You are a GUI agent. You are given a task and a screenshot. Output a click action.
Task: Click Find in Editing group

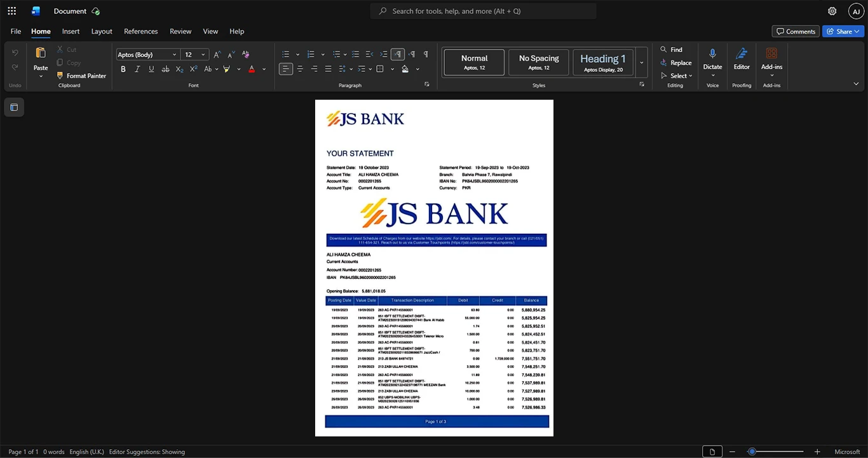pos(671,50)
